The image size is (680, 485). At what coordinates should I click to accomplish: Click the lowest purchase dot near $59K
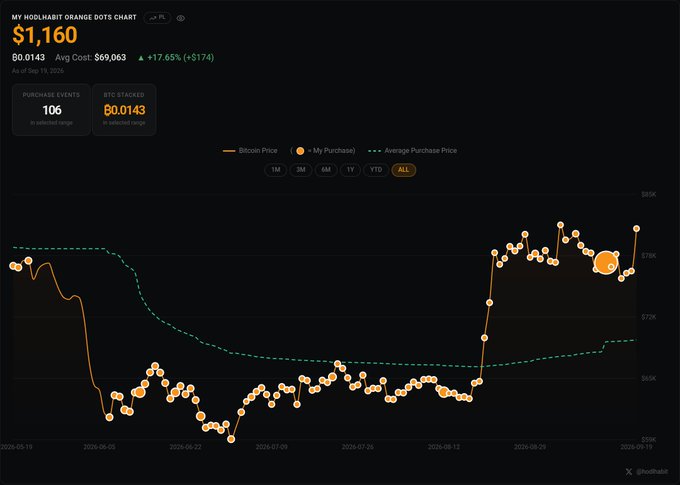(x=231, y=439)
